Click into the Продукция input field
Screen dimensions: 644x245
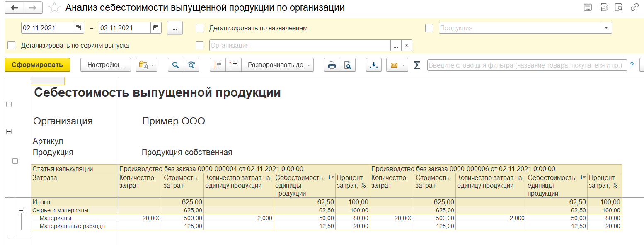coord(520,28)
